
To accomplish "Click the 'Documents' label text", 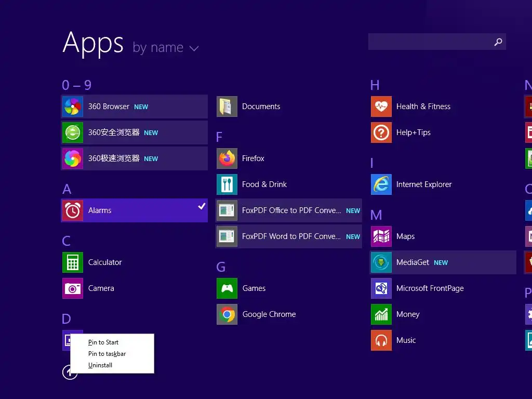I will [x=261, y=107].
